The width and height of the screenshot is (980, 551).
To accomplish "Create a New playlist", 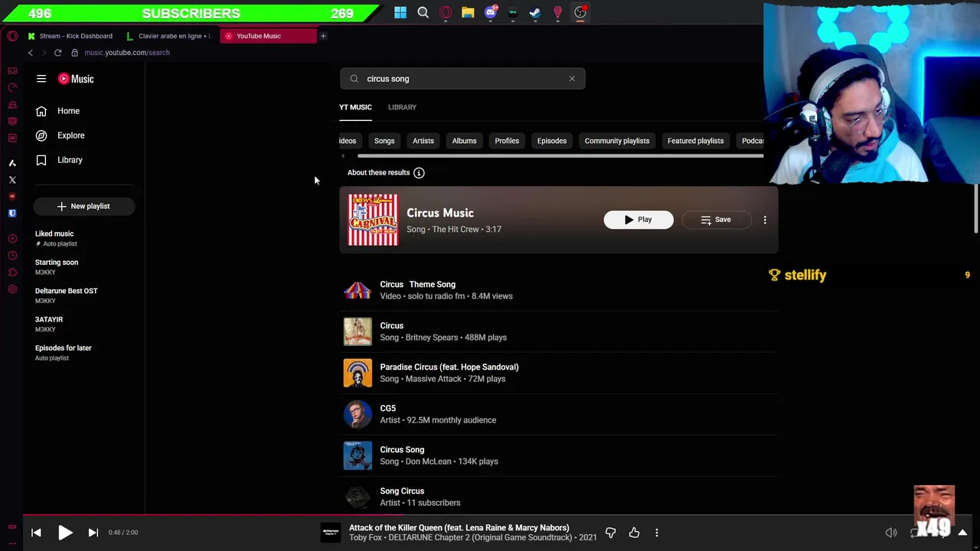I will click(x=84, y=206).
